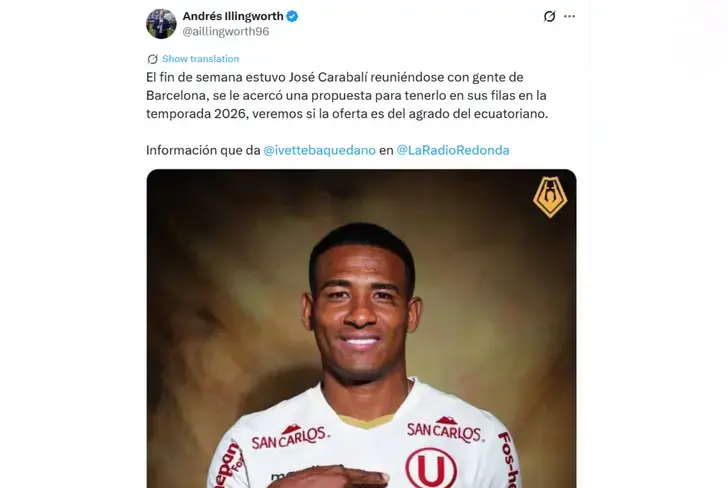Click the right San Carlos sponsor logo
The height and width of the screenshot is (488, 728).
445,429
